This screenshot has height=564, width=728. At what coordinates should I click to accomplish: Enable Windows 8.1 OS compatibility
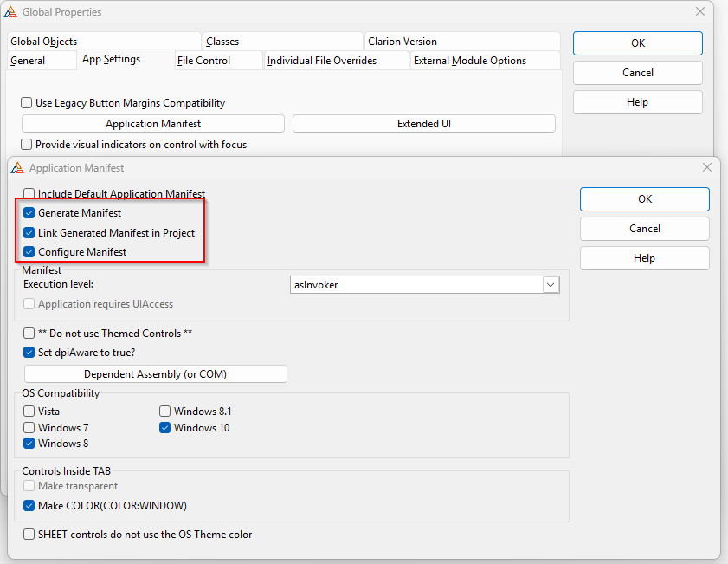(165, 412)
